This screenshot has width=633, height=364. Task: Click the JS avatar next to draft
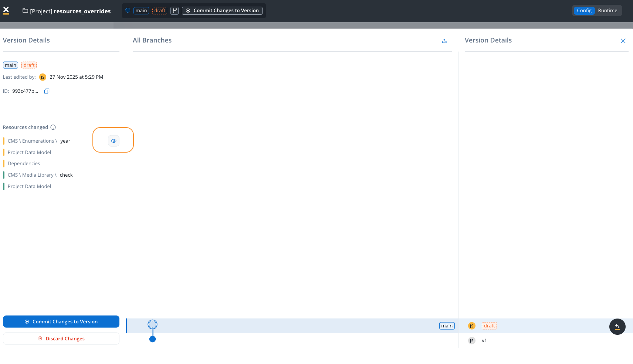(x=471, y=326)
